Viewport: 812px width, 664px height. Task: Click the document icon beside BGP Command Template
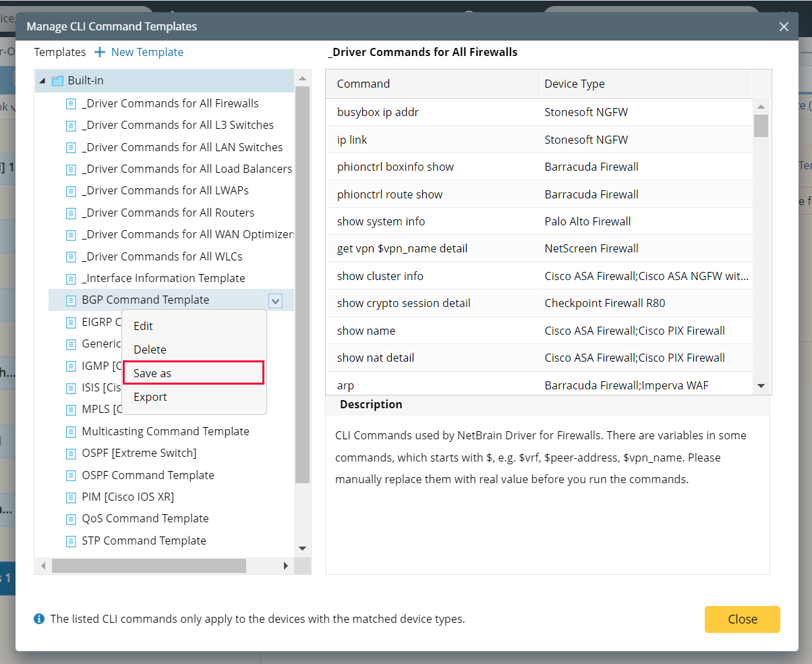point(71,300)
